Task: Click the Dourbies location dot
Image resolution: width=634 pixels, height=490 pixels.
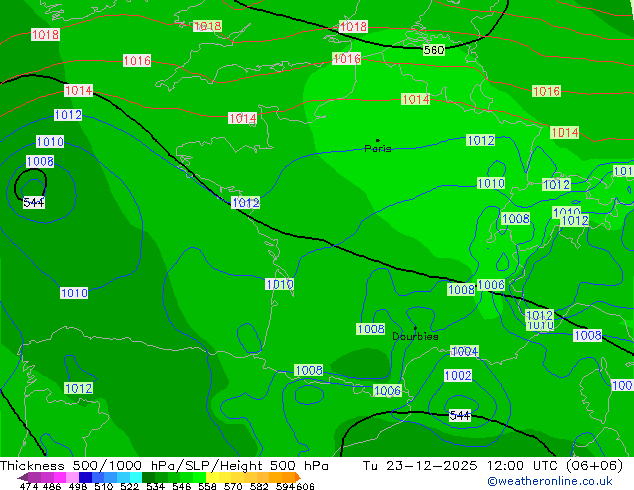Action: (415, 328)
